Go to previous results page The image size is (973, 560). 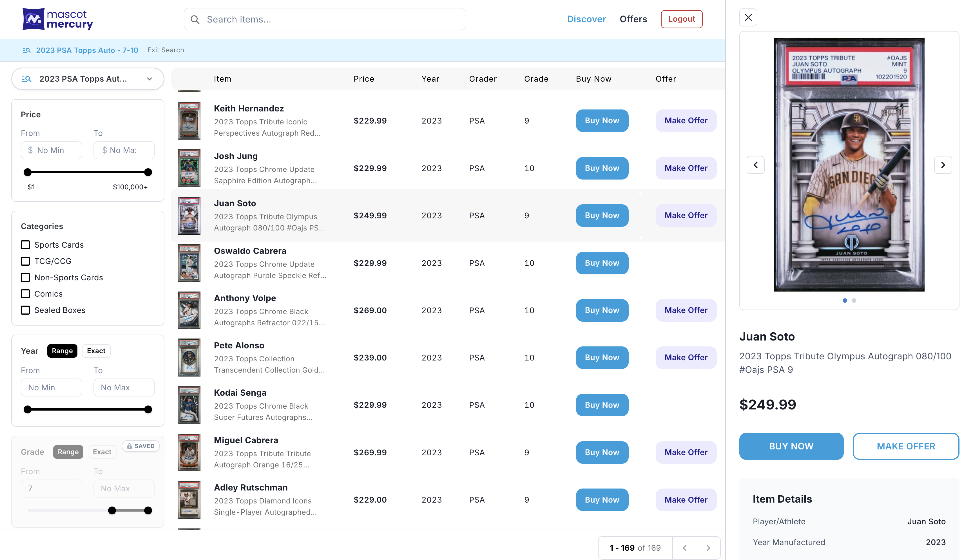684,548
